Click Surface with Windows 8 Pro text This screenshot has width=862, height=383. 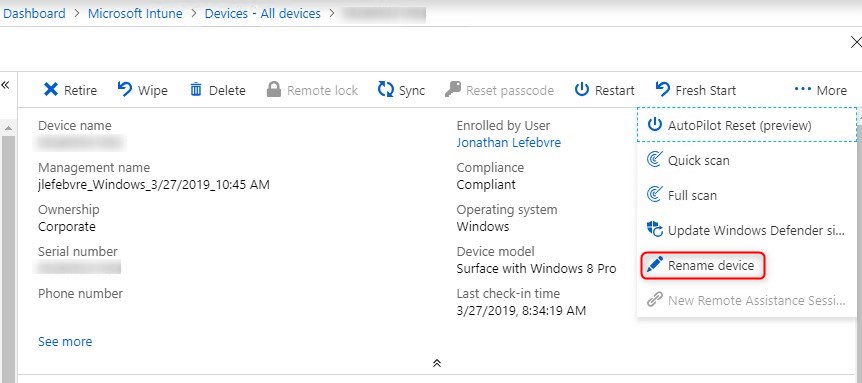[537, 269]
